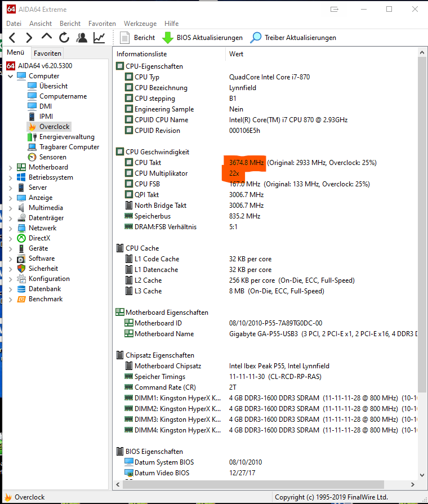Select the Sensoren gauge icon
Screen dimensions: 428x504
click(x=32, y=157)
